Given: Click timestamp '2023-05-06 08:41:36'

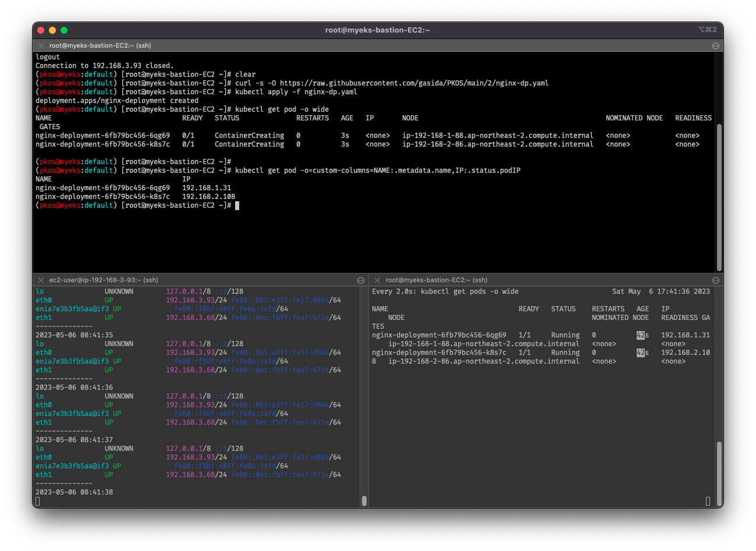Looking at the screenshot, I should pos(74,388).
